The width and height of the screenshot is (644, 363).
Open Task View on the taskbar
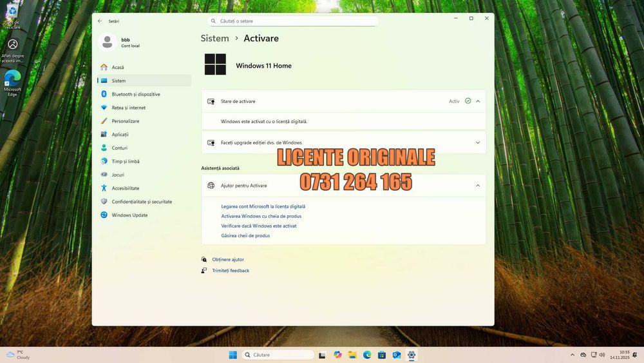(323, 355)
